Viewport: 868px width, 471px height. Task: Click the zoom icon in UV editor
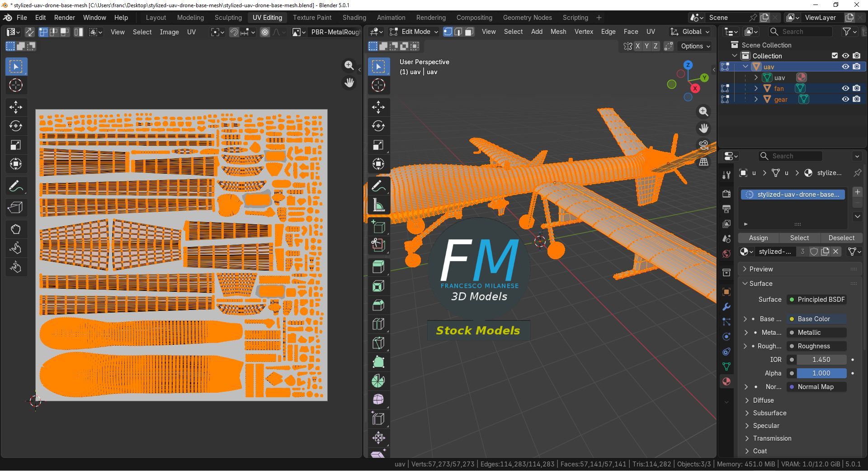[x=349, y=66]
